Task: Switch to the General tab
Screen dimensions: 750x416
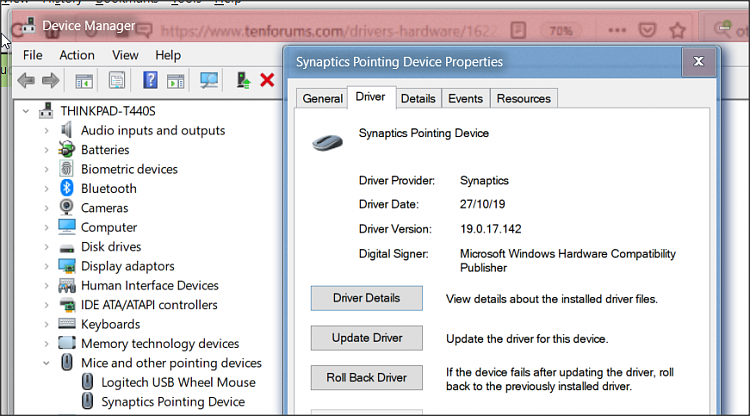Action: (322, 99)
